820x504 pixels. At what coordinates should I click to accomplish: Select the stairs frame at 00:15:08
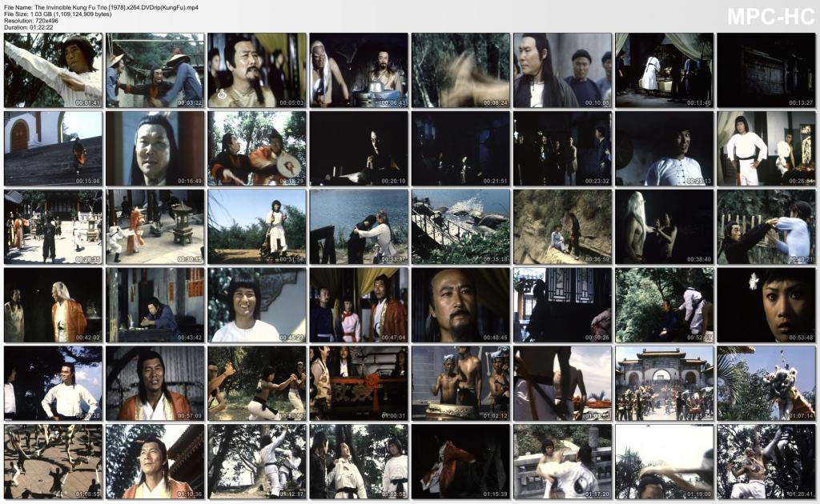click(x=54, y=148)
